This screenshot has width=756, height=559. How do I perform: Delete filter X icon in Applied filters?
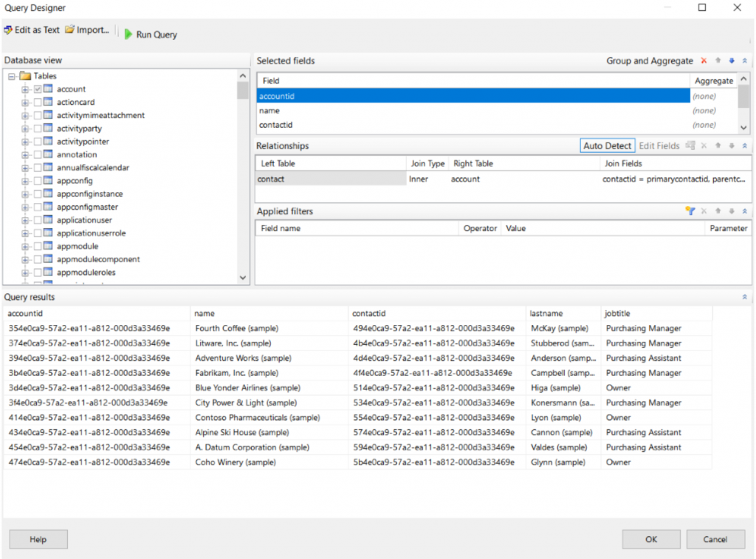coord(704,211)
